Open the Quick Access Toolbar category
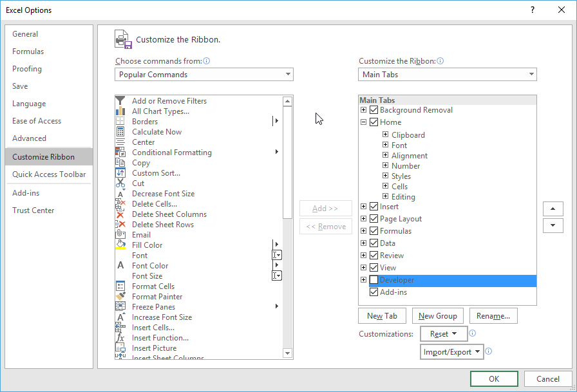This screenshot has height=392, width=577. (49, 174)
